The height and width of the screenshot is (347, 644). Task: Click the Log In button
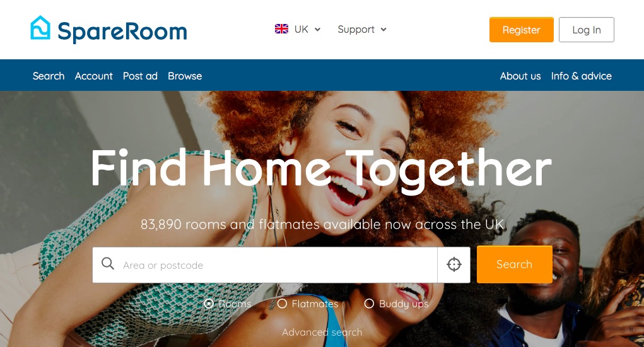587,30
